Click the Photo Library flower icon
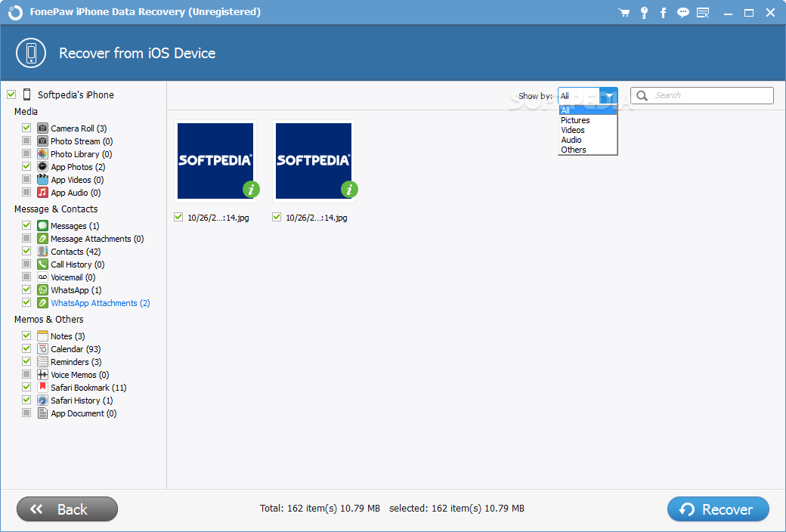786x532 pixels. (42, 154)
